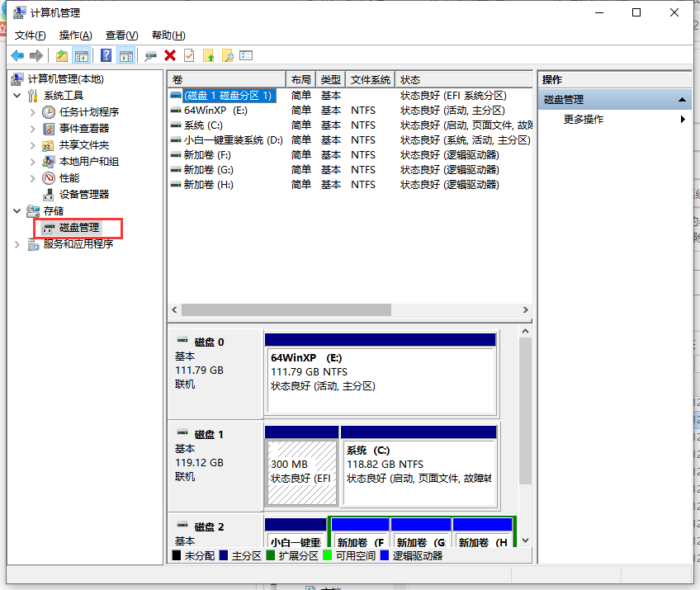Collapse the 存储 tree node

click(x=18, y=211)
